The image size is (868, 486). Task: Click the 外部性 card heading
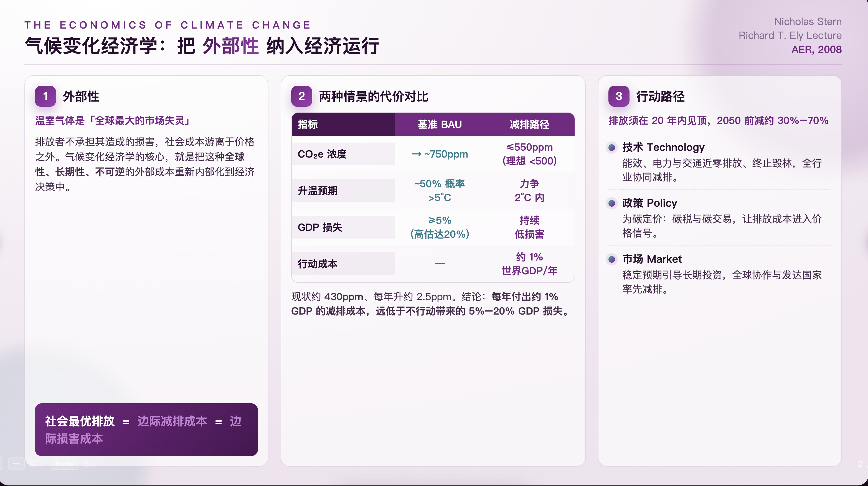pos(81,96)
